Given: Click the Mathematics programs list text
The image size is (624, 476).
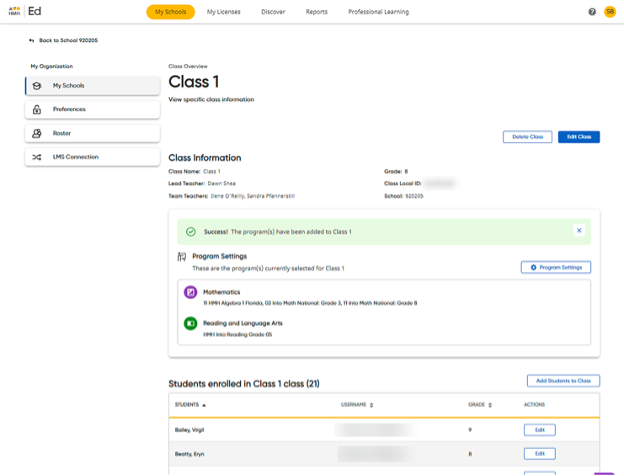Looking at the screenshot, I should [310, 303].
